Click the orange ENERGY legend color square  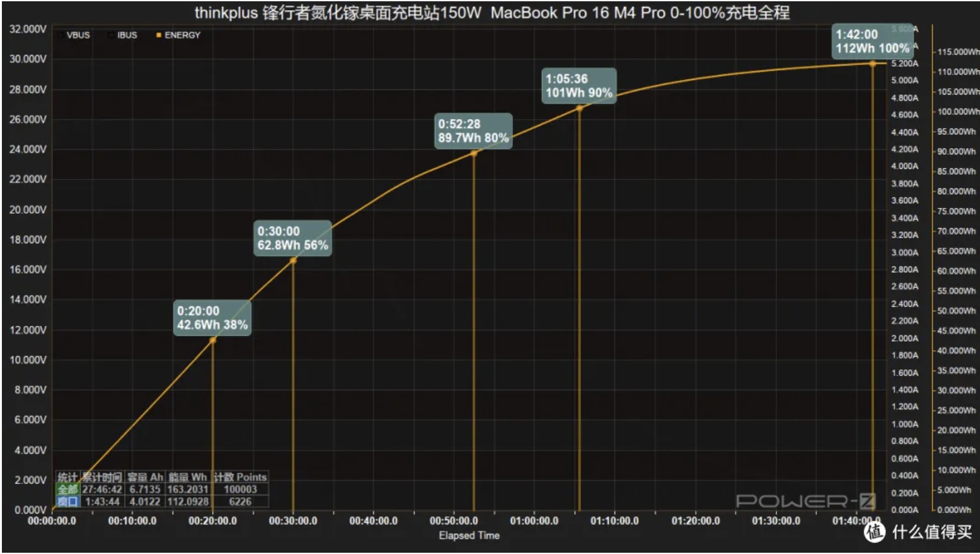click(159, 35)
